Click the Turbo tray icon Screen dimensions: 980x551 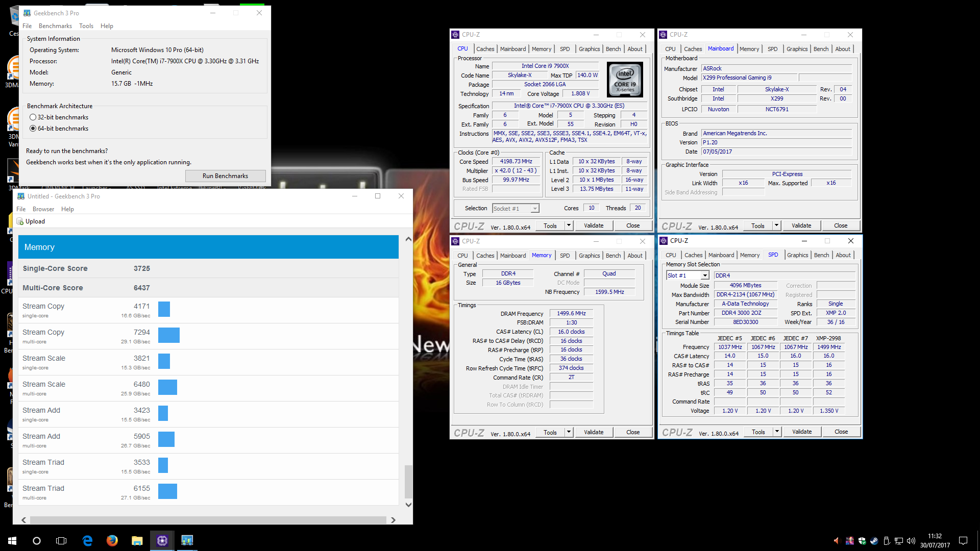tap(850, 541)
